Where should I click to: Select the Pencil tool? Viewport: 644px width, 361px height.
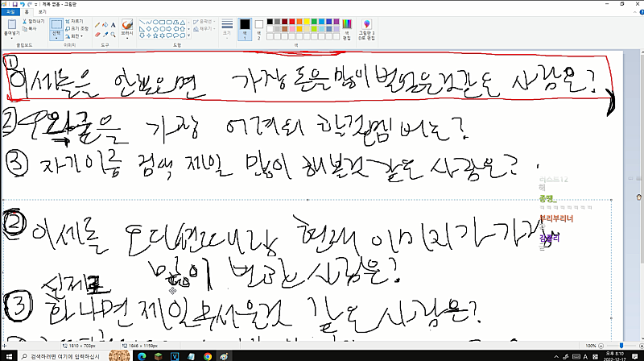(x=97, y=25)
